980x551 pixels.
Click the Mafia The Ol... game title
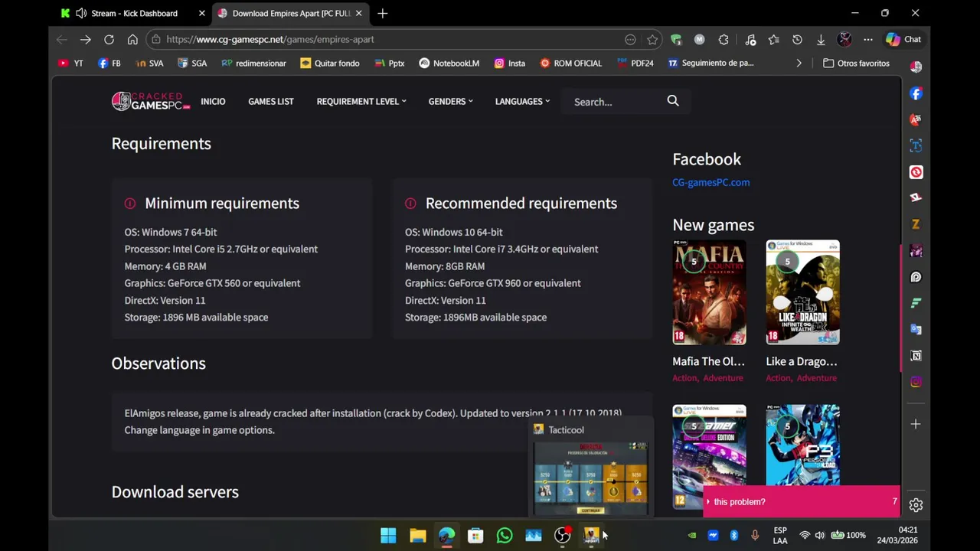(708, 361)
